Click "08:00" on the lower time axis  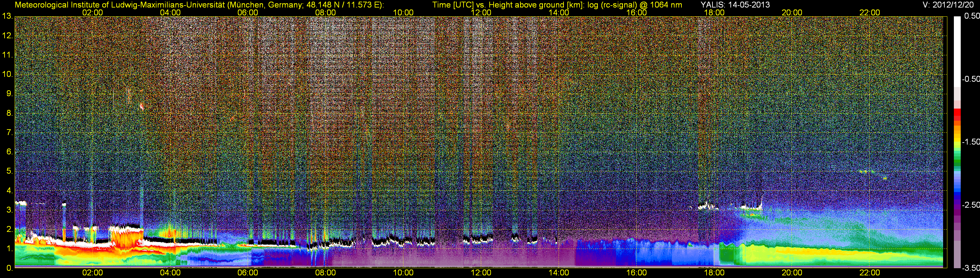tap(325, 273)
